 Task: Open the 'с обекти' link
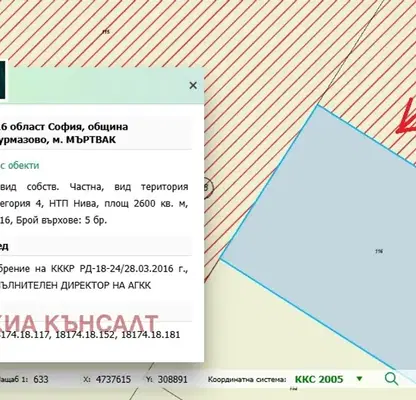click(19, 165)
